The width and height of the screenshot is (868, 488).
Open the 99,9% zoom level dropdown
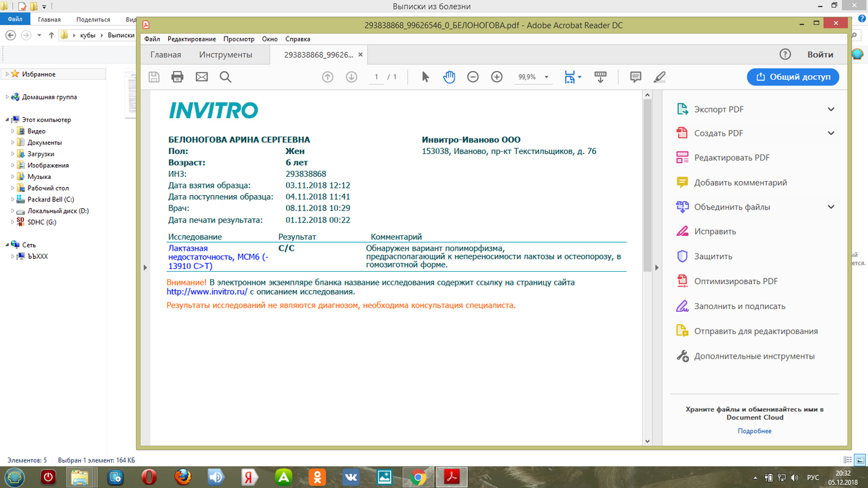coord(534,77)
